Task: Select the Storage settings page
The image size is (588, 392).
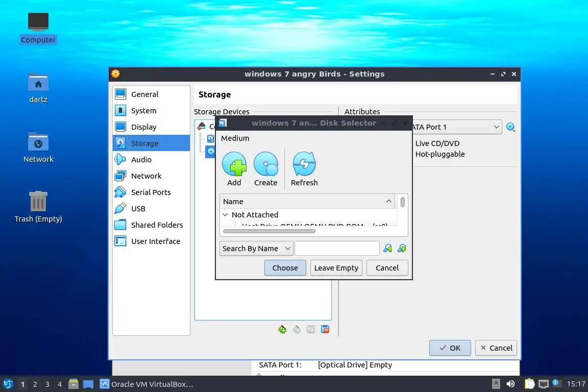Action: tap(152, 143)
